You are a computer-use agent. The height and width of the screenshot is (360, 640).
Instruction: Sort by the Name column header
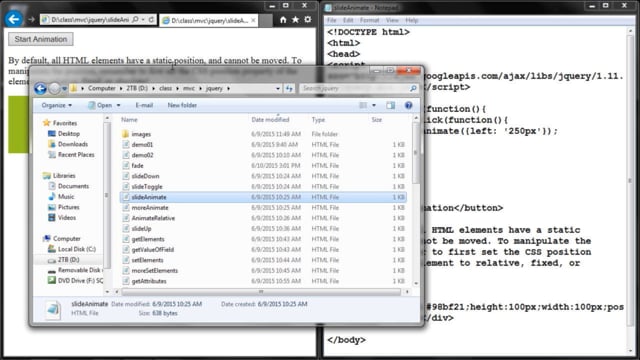pos(129,120)
